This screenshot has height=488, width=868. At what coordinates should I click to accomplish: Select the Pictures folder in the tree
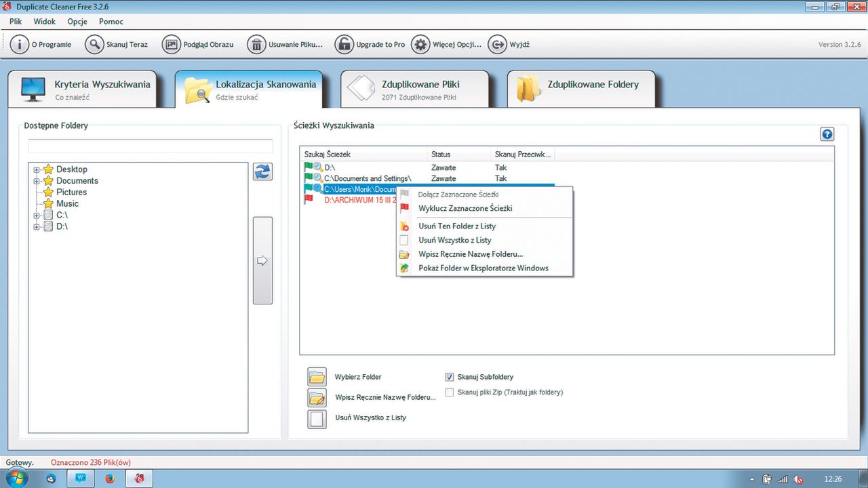71,192
